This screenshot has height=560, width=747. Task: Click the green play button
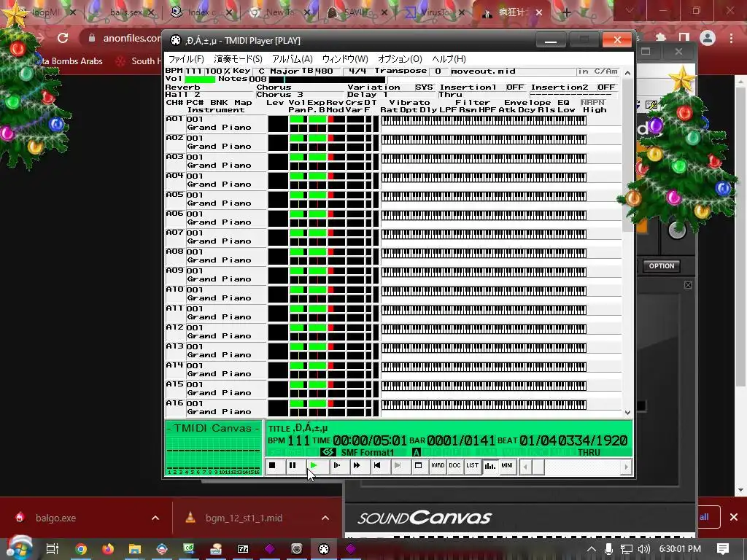314,466
